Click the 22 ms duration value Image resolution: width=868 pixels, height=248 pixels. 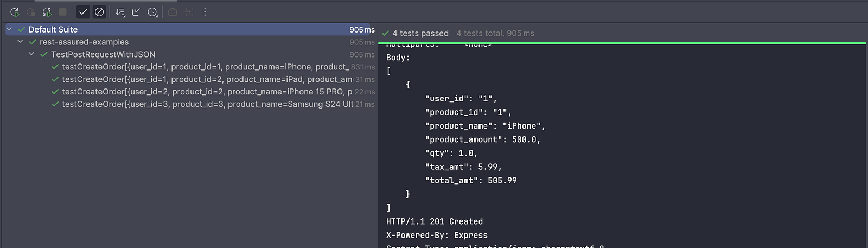pos(365,92)
